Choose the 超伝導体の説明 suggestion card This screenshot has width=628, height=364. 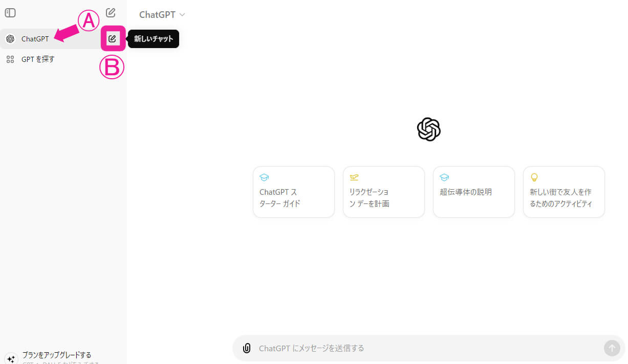point(474,192)
